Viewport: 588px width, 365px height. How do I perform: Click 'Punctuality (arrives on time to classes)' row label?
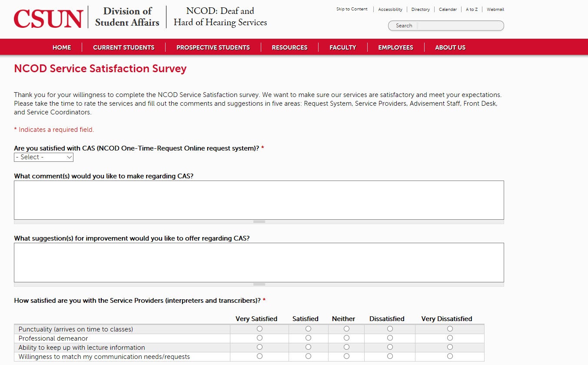click(x=76, y=329)
